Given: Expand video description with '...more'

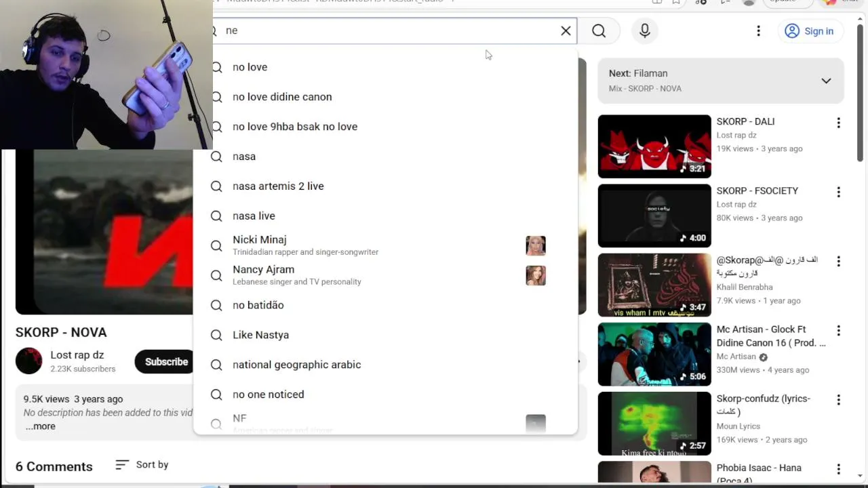Looking at the screenshot, I should tap(41, 426).
